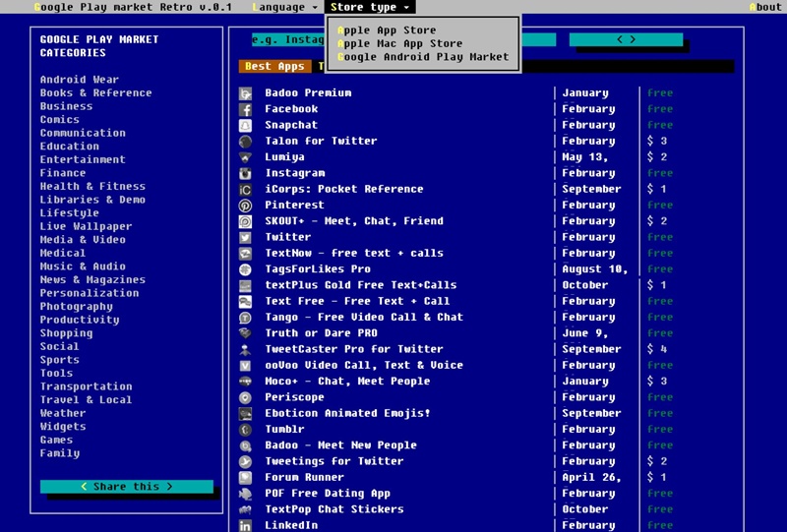The height and width of the screenshot is (532, 787).
Task: Collapse the Store type dropdown
Action: pos(370,7)
